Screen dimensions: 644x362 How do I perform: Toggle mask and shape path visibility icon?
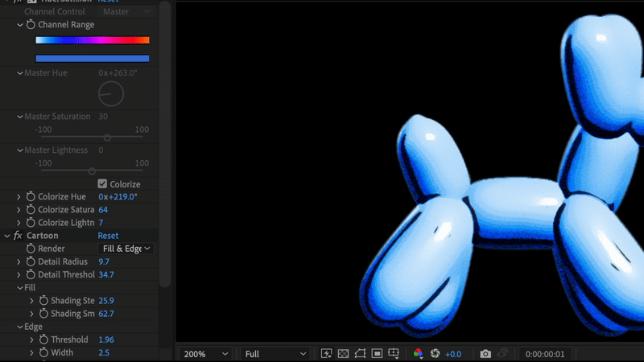pyautogui.click(x=360, y=353)
